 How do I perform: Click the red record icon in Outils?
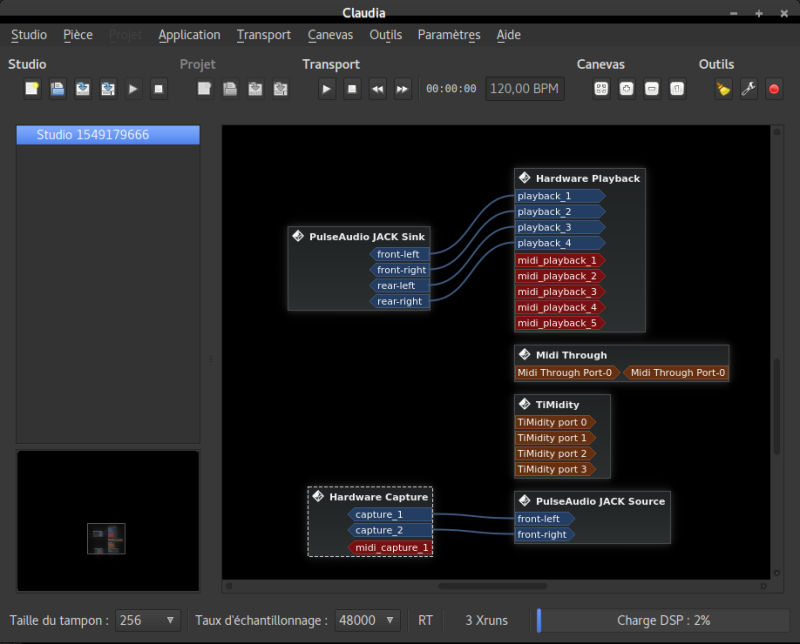click(773, 89)
